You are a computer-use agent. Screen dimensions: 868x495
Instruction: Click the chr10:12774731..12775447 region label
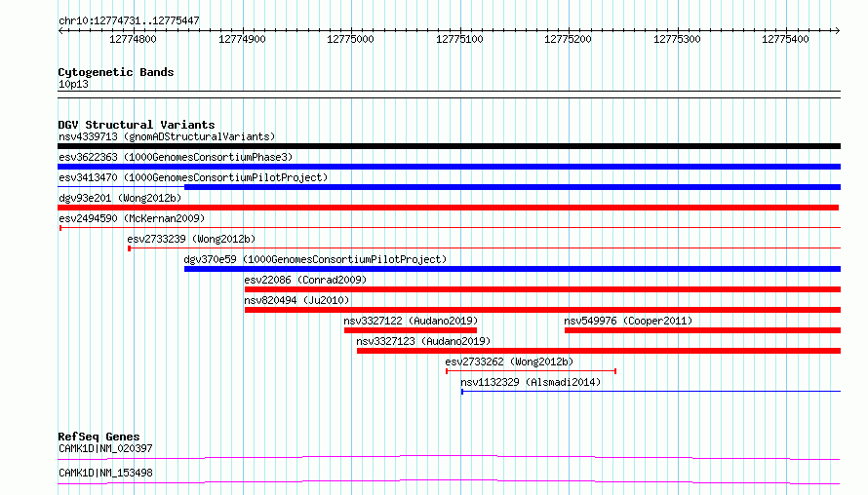[129, 21]
